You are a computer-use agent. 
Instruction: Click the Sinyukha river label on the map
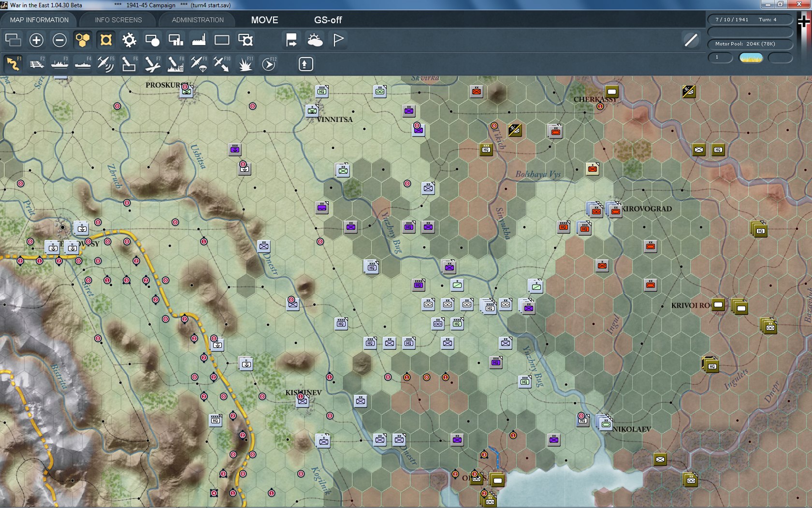[x=503, y=223]
